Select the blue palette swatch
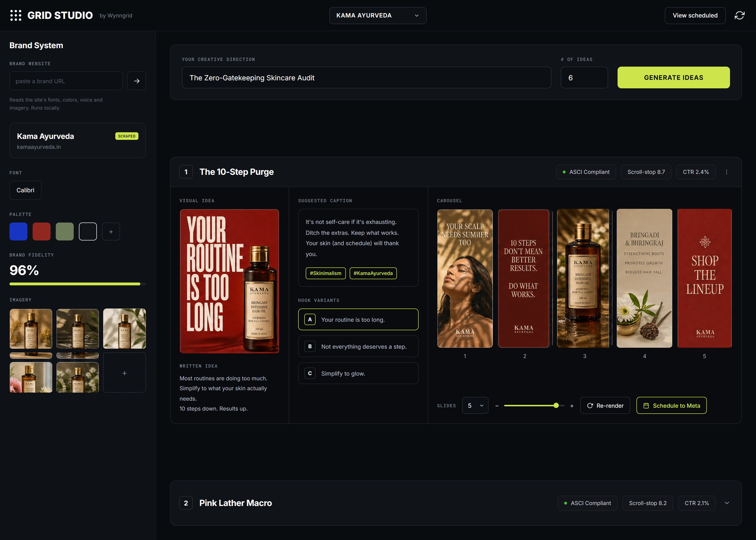756x540 pixels. 18,231
